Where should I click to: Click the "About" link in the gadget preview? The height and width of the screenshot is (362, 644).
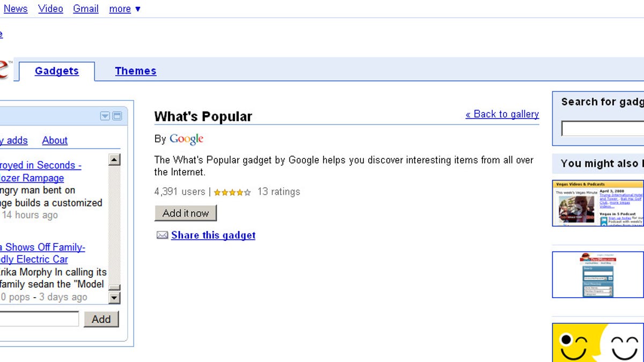(x=54, y=140)
